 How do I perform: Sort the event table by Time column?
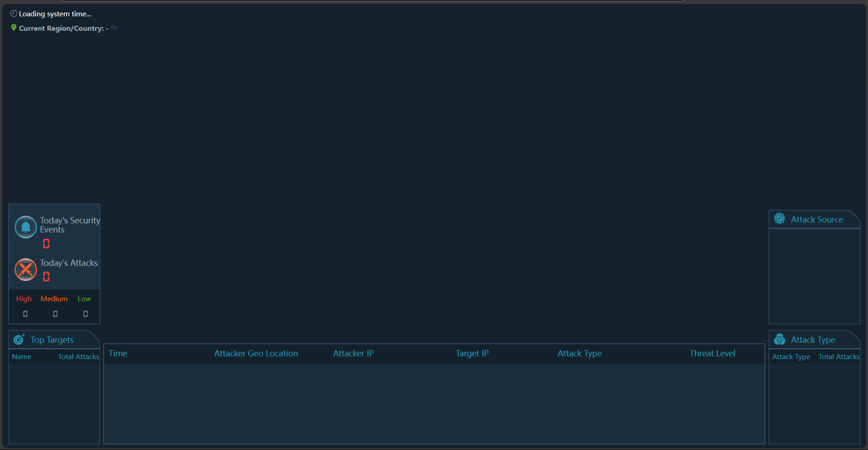tap(118, 354)
